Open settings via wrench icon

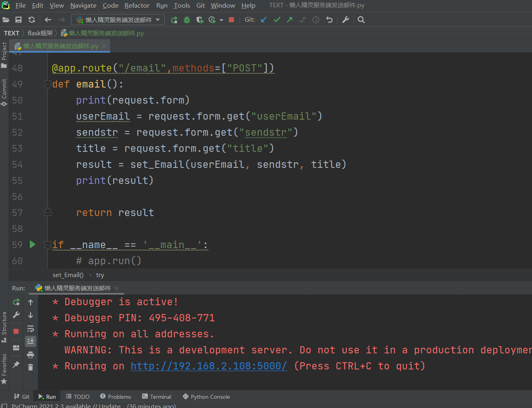[x=346, y=20]
